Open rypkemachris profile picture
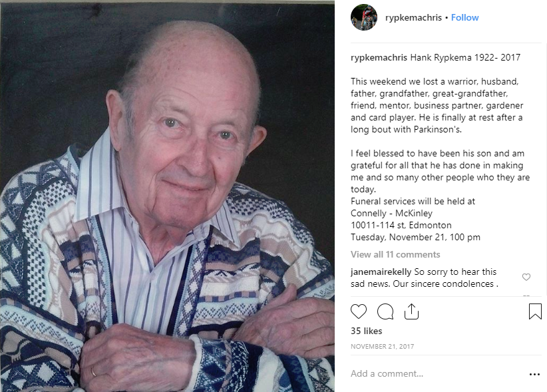Screen dimensions: 547x392 (x=364, y=17)
